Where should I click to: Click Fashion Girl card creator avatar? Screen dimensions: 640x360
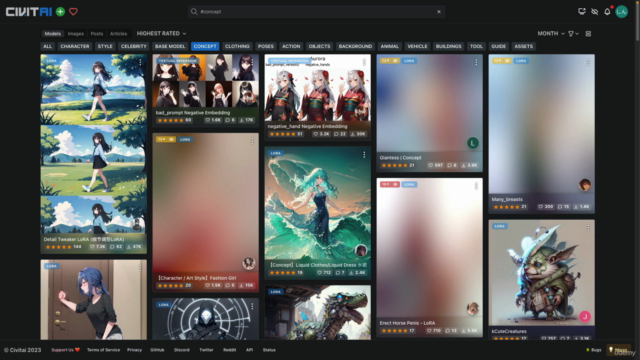pos(249,263)
